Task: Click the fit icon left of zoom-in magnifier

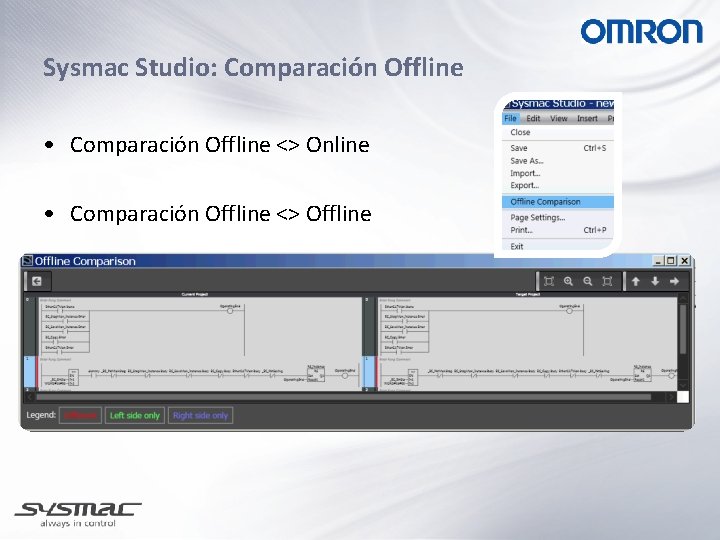Action: tap(549, 281)
